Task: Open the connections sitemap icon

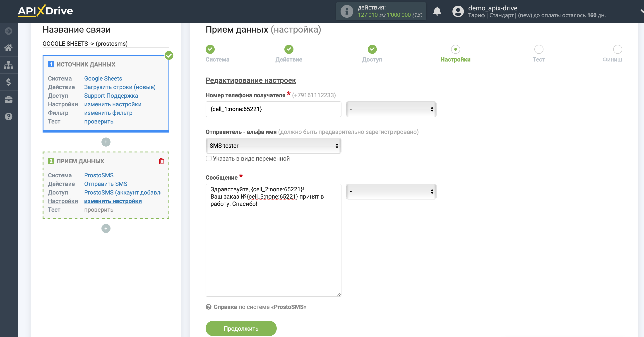Action: coord(9,65)
